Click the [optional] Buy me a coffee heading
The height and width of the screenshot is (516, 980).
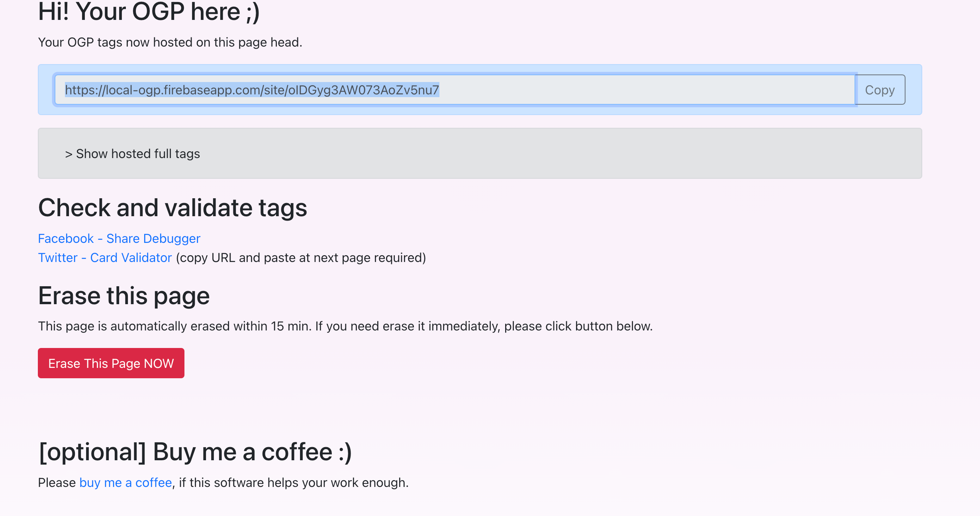point(195,452)
